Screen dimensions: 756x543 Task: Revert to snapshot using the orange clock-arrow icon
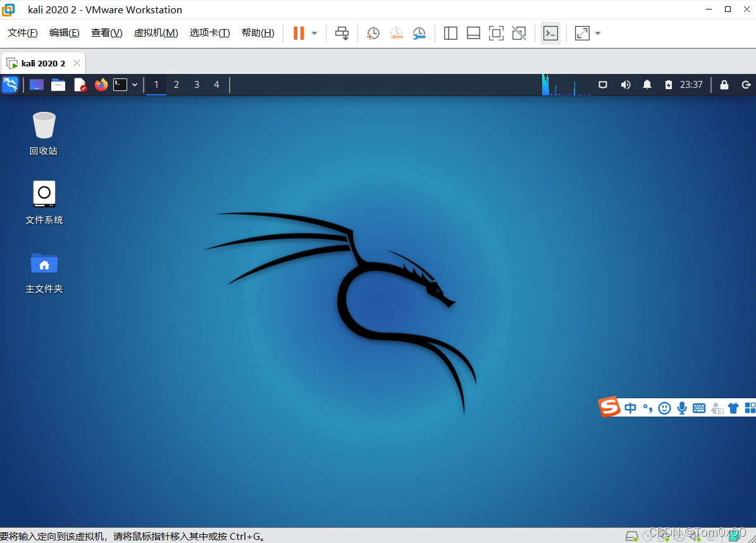[x=396, y=34]
